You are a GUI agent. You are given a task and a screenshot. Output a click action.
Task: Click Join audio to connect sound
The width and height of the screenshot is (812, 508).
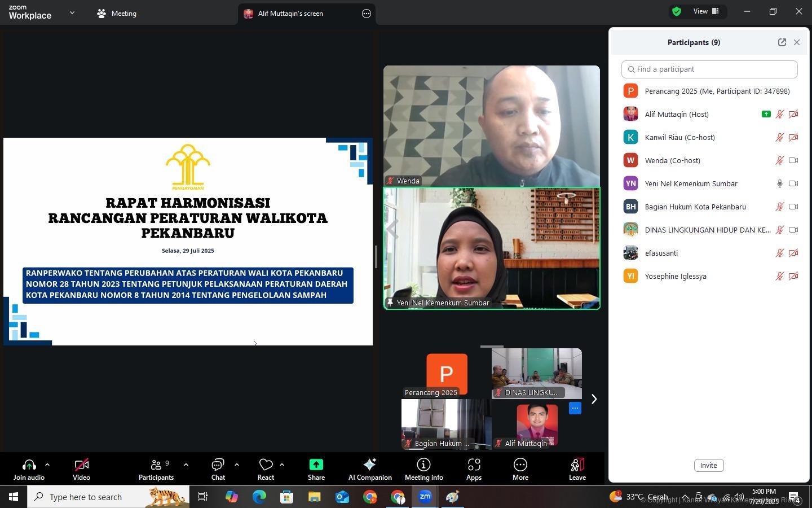(29, 469)
